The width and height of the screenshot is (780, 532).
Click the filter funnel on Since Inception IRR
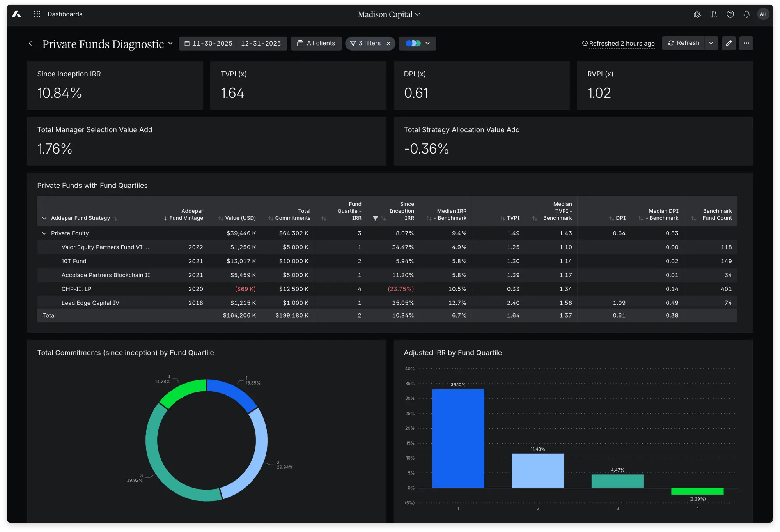pos(375,218)
